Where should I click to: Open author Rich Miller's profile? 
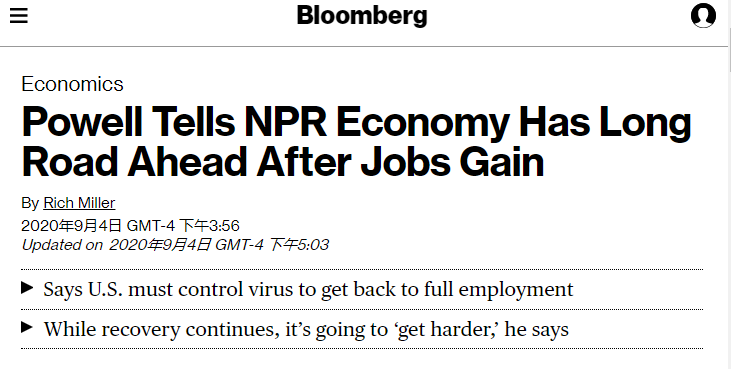pyautogui.click(x=79, y=203)
